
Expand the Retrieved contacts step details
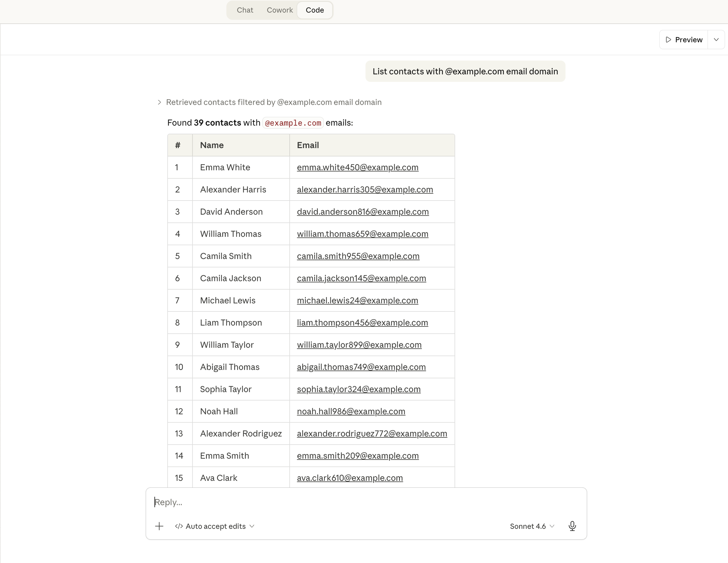[x=159, y=102]
